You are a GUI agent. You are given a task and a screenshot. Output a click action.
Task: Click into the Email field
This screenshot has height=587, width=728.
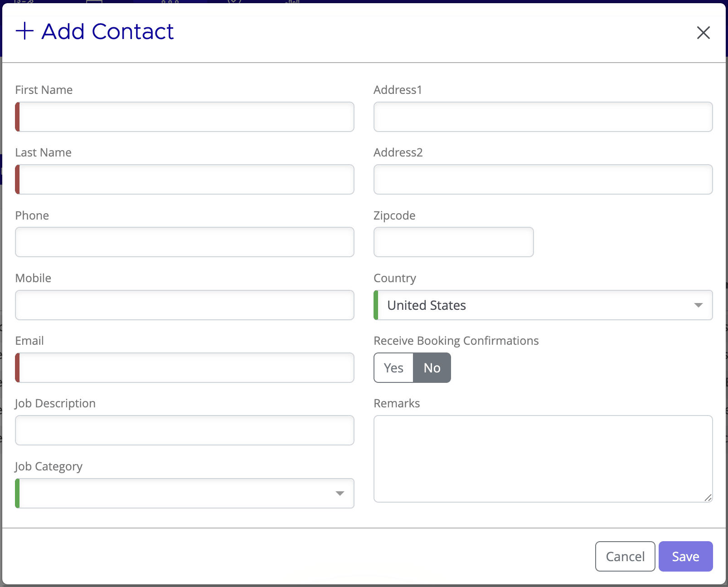(x=184, y=367)
